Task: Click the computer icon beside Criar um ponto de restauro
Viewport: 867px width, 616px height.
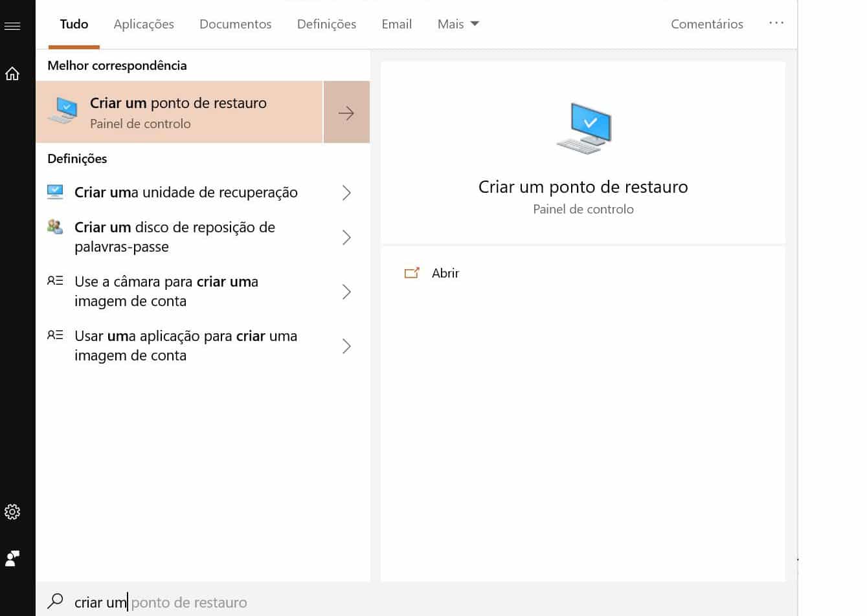Action: point(63,111)
